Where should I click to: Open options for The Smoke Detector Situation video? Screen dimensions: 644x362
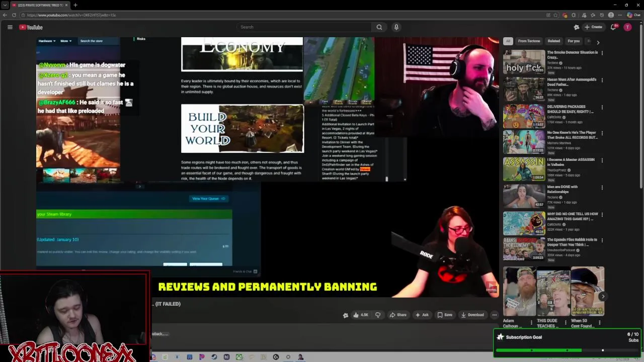[x=602, y=53]
